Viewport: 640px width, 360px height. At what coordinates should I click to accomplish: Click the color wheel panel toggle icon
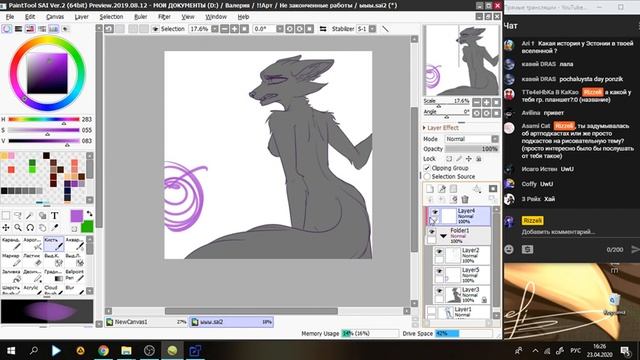pos(7,29)
